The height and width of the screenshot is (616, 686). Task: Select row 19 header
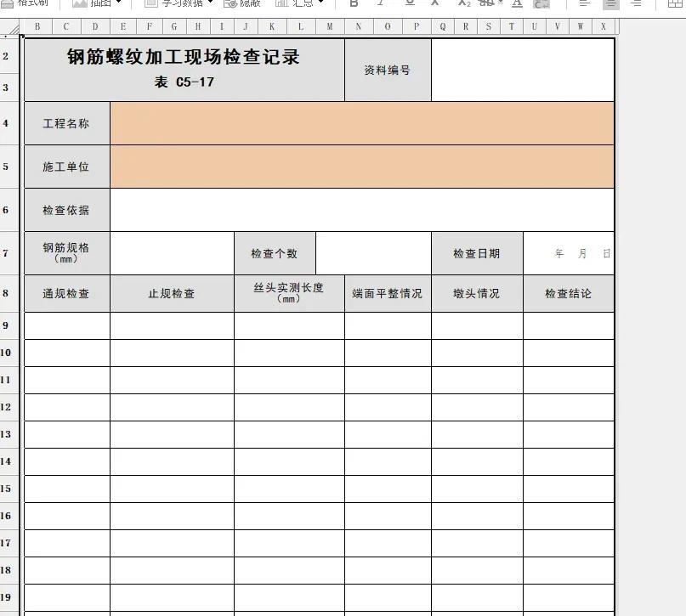(9, 597)
